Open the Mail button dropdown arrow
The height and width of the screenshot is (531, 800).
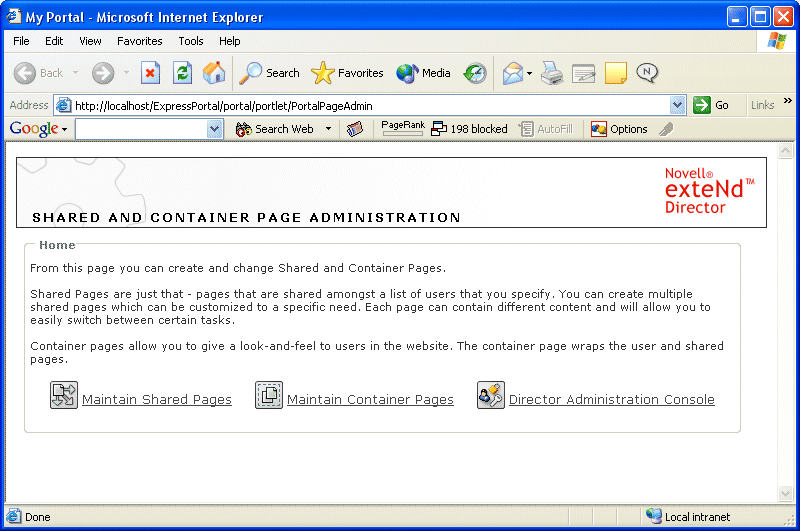point(530,73)
